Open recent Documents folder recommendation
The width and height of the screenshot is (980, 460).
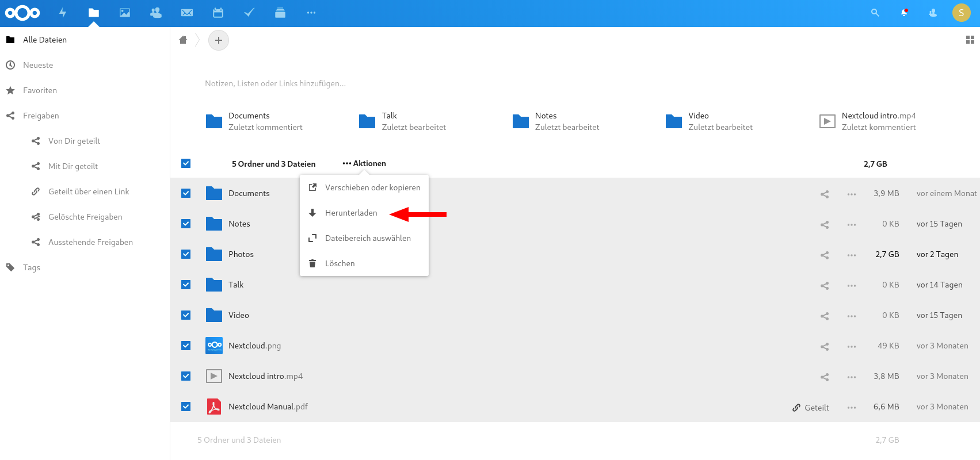254,121
